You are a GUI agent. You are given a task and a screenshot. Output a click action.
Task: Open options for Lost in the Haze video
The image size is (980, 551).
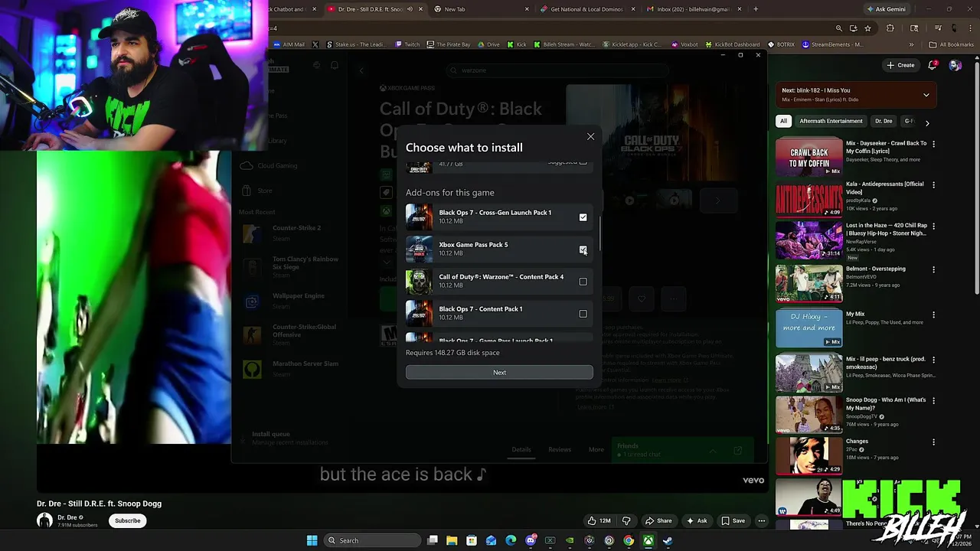[x=933, y=227]
